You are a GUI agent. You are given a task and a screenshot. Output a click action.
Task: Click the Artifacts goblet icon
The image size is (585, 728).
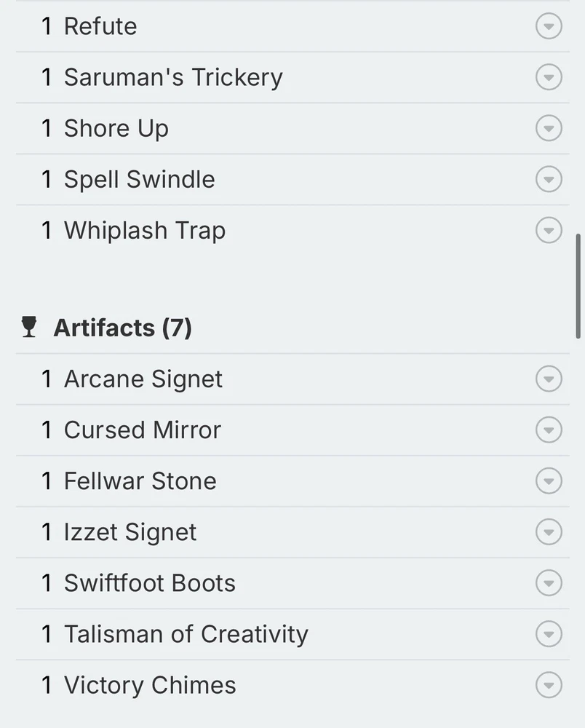29,328
